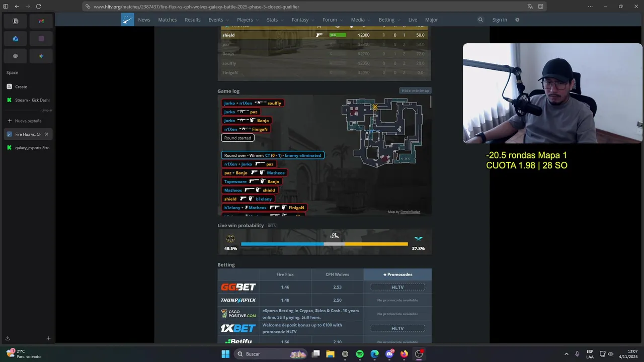The width and height of the screenshot is (644, 362).
Task: Expand the Stats dropdown menu
Action: click(x=275, y=20)
